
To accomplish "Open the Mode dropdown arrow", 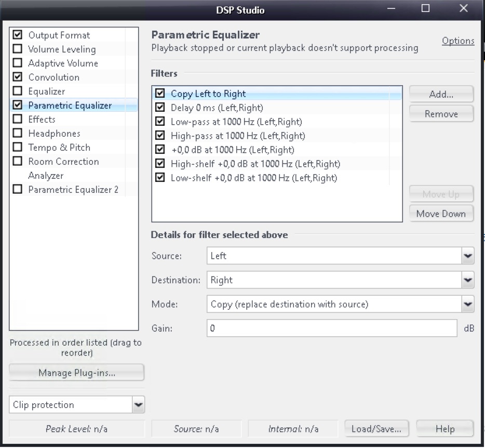I will [468, 304].
